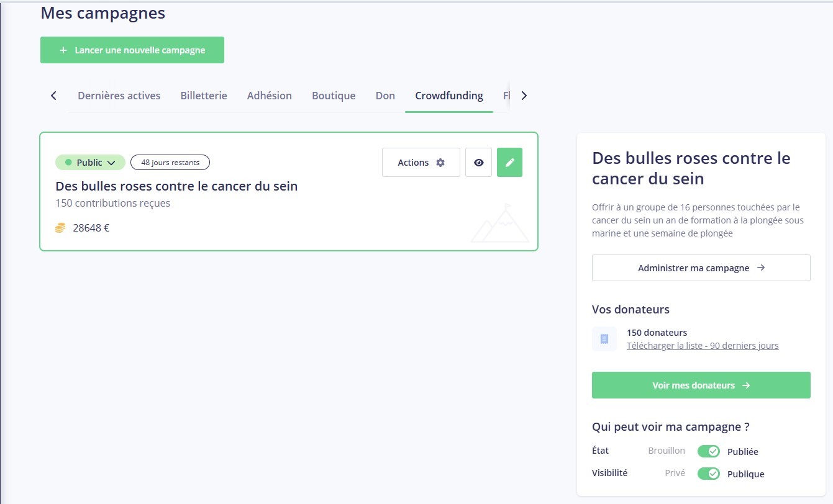Preview the campaign with the eye icon
The height and width of the screenshot is (504, 833).
pyautogui.click(x=478, y=163)
